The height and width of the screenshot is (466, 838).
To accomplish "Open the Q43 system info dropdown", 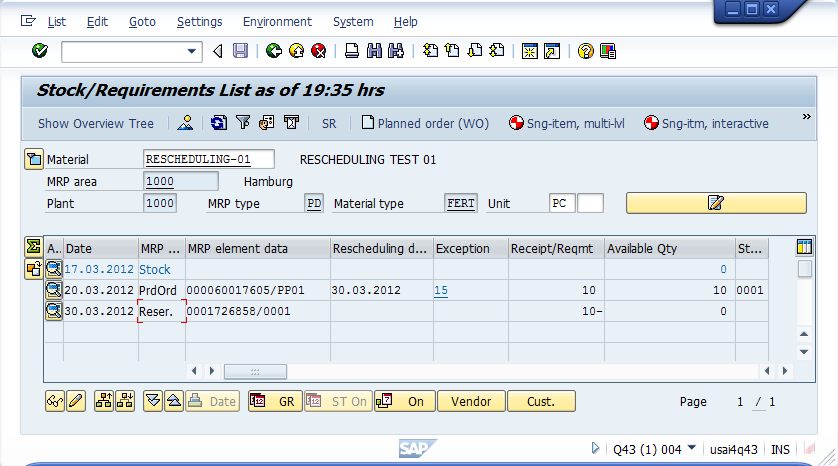I will [692, 449].
